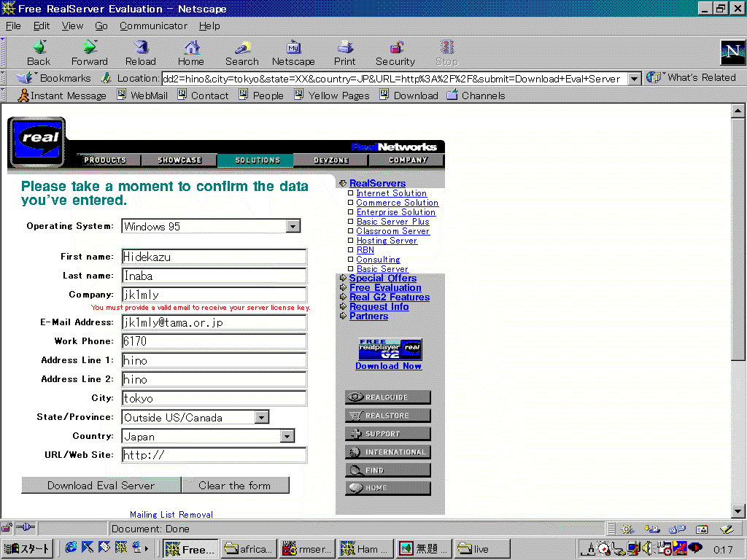Open the Contact personal toolbar shortcut

(203, 96)
